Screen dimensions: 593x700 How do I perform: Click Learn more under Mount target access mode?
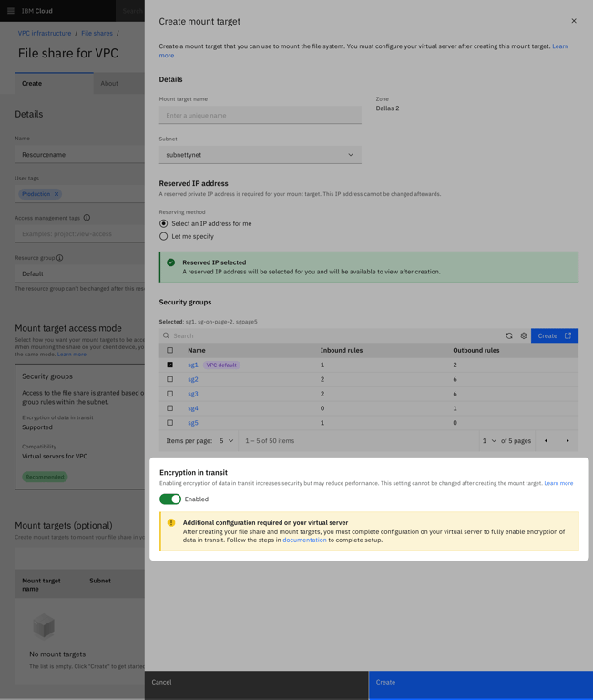[x=72, y=354]
